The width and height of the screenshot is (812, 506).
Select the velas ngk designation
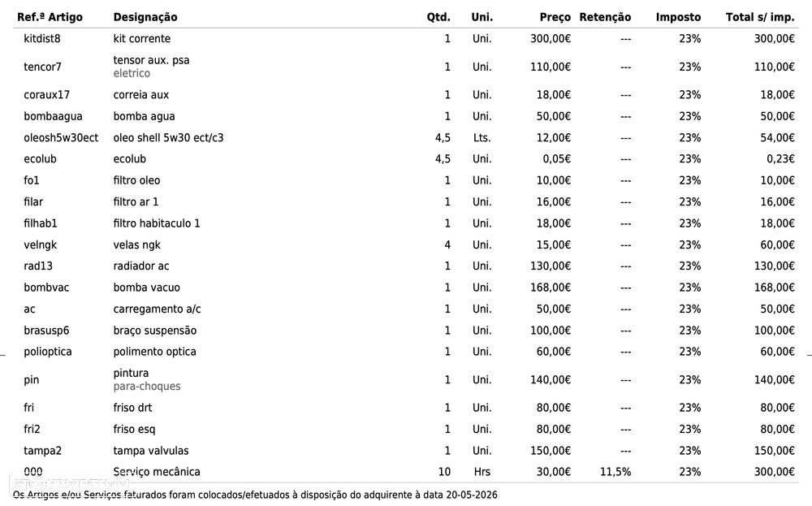[x=136, y=245]
